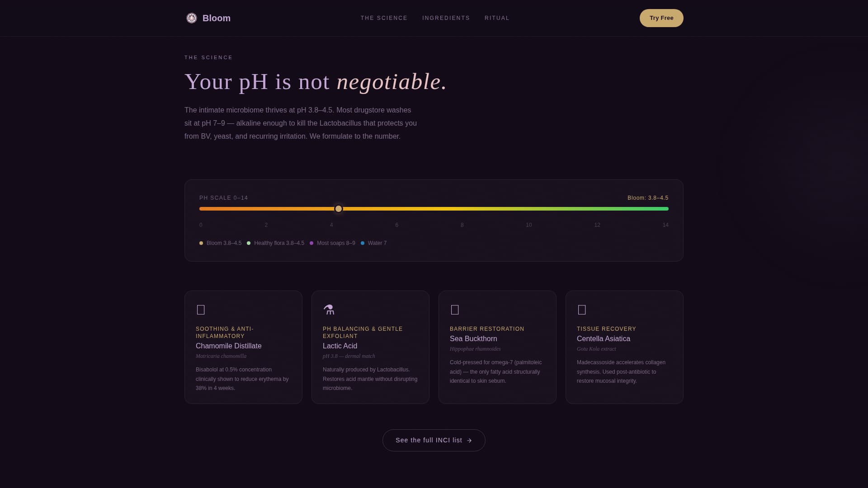Click the blue dot next to Water 7
Viewport: 868px width, 488px height.
[362, 243]
